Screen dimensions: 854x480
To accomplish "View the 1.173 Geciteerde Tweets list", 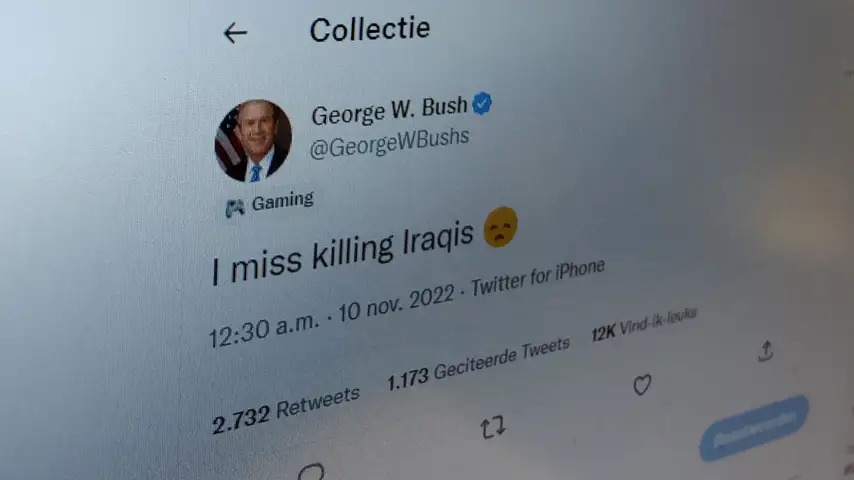I will point(478,363).
